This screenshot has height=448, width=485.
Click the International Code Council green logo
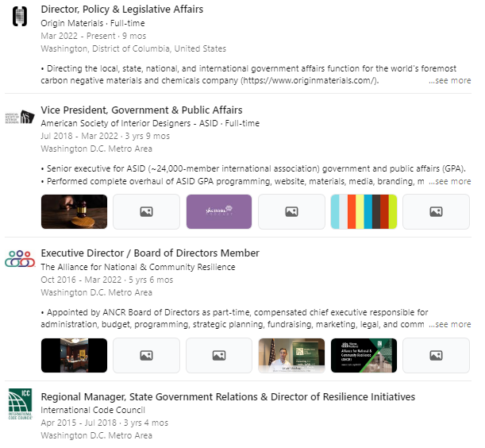(x=20, y=404)
